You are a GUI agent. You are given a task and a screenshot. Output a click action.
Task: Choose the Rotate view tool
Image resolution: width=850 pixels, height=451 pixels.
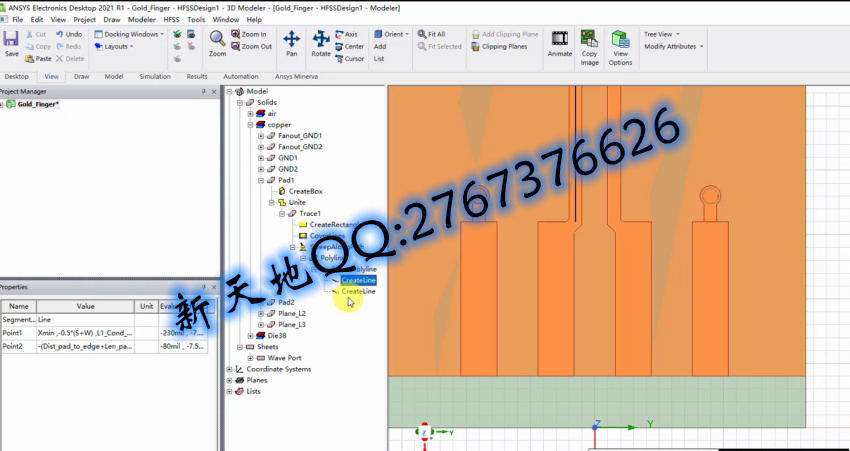pos(321,43)
